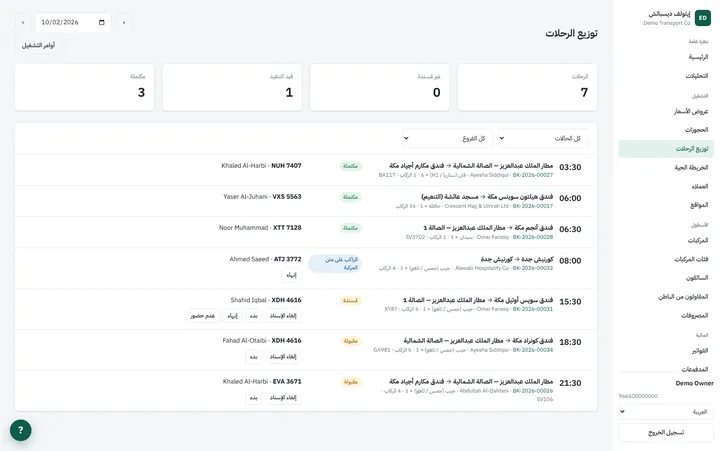Click vehicle plate ATJ 3772
Screen dimensions: 720x451
[288, 259]
